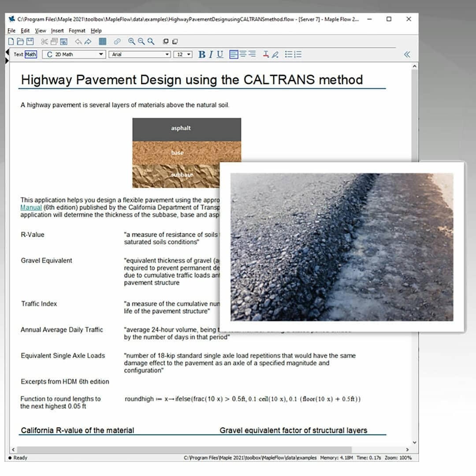Center align the text
The width and height of the screenshot is (476, 476).
point(243,54)
